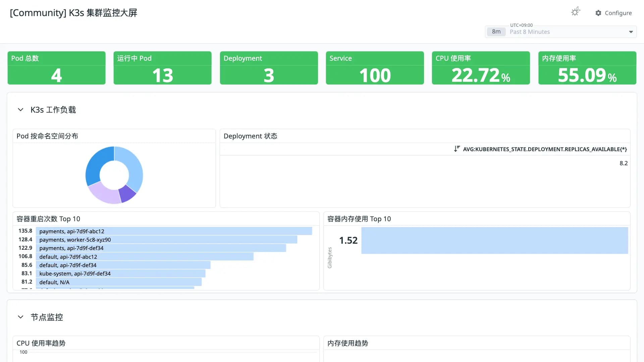
Task: Click the 容器重启次数 Top 10 title
Action: [x=48, y=219]
